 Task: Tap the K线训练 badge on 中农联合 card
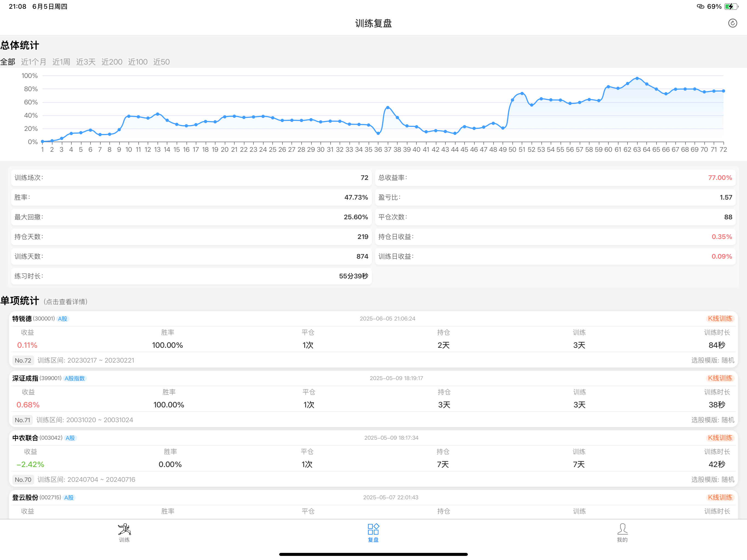720,438
